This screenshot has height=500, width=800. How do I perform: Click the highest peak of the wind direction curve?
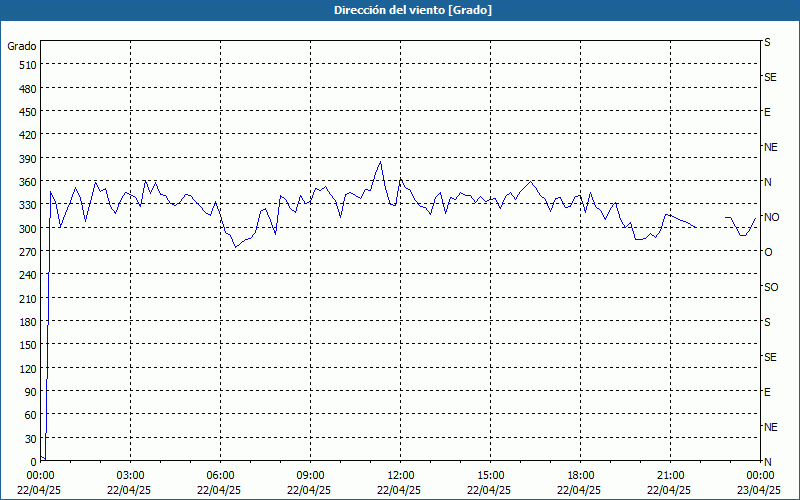pyautogui.click(x=381, y=162)
